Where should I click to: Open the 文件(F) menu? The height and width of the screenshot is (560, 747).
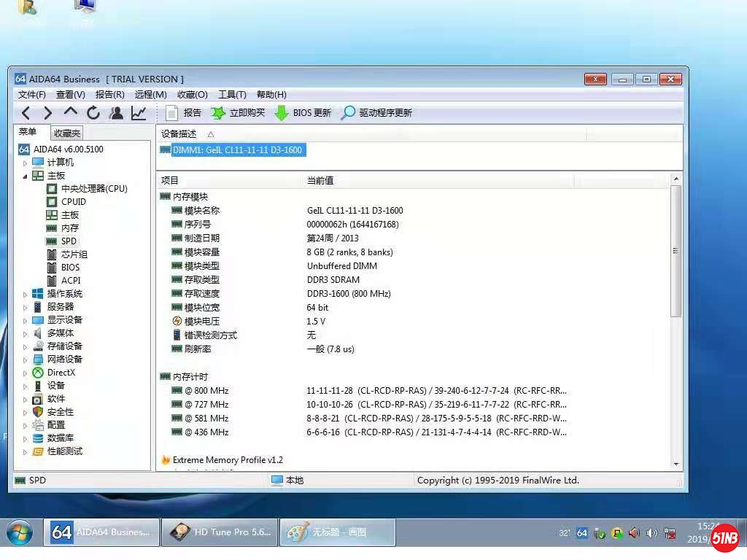click(x=31, y=95)
